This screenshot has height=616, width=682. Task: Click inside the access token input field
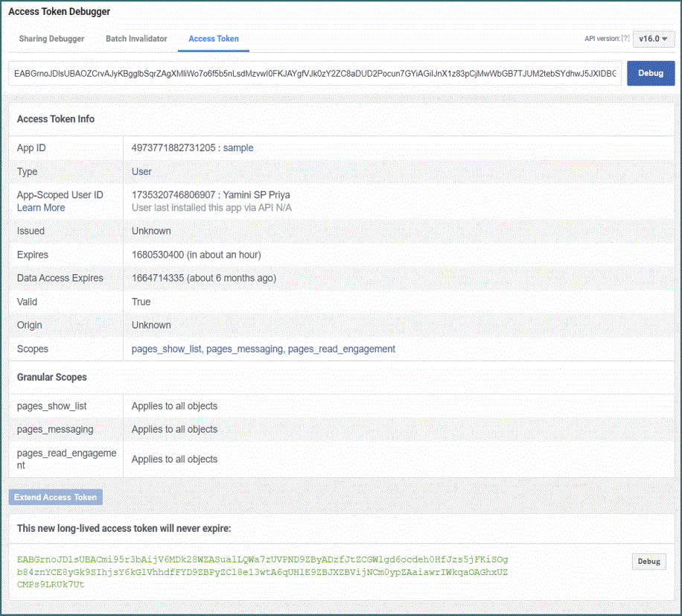[x=315, y=74]
